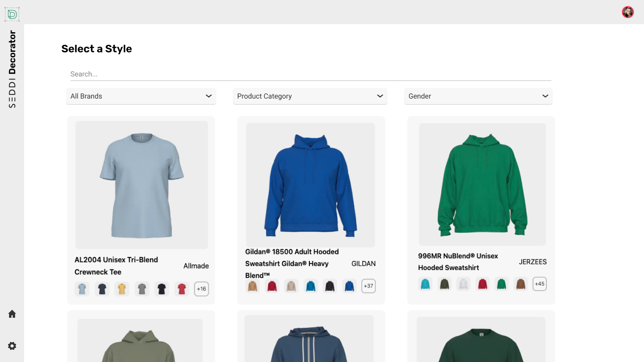The width and height of the screenshot is (644, 362).
Task: Pick royal blue swatch for Gildan 18500
Action: 349,286
